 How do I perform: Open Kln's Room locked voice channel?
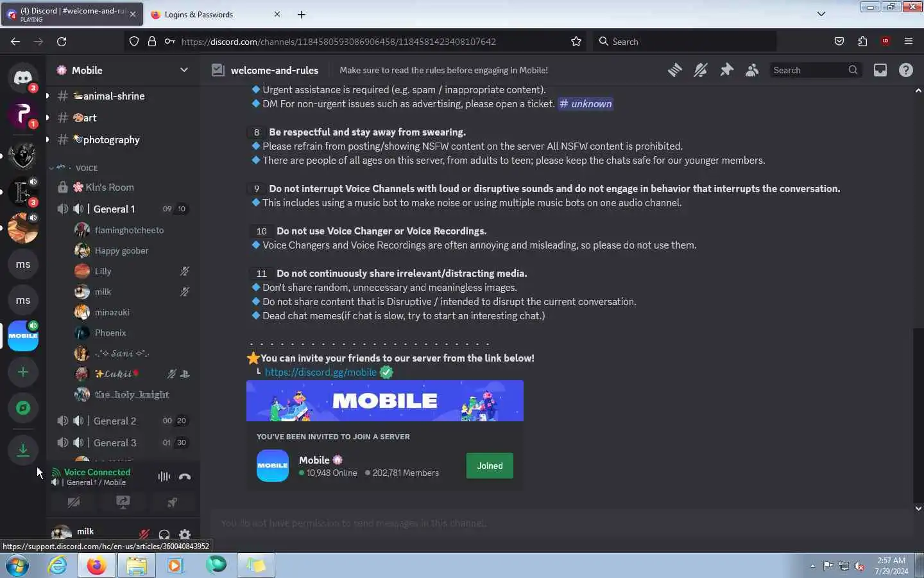[x=122, y=187]
